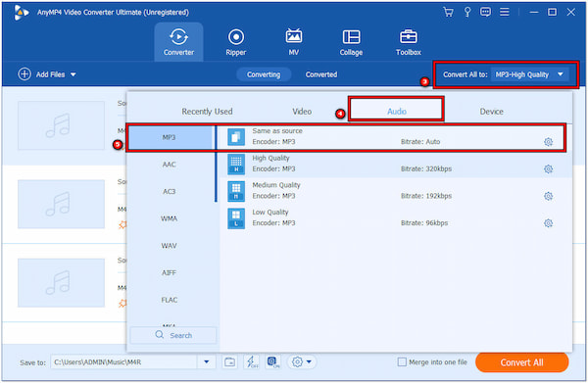Open the Ripper module
This screenshot has width=588, height=383.
[236, 42]
